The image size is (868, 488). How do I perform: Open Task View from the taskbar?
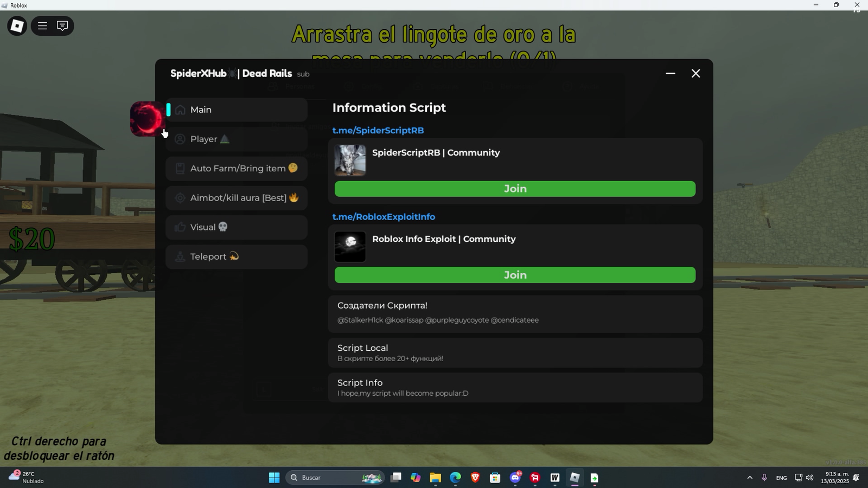click(396, 478)
